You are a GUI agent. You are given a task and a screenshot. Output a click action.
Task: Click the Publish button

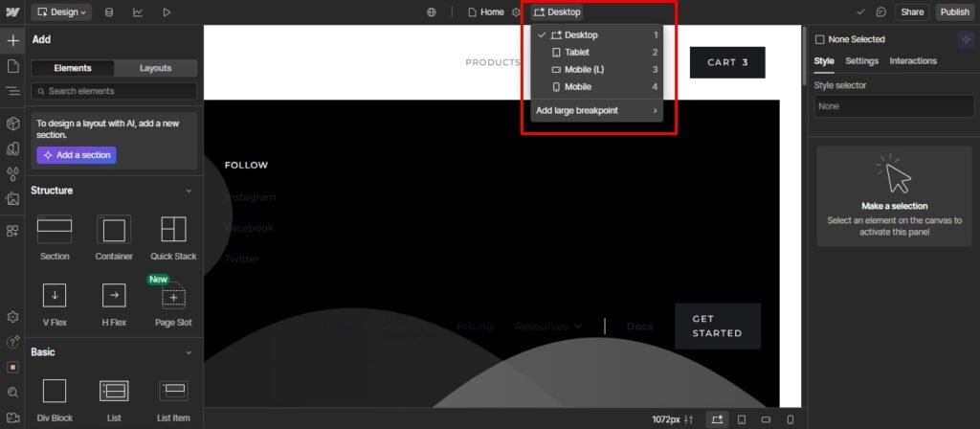pos(954,11)
